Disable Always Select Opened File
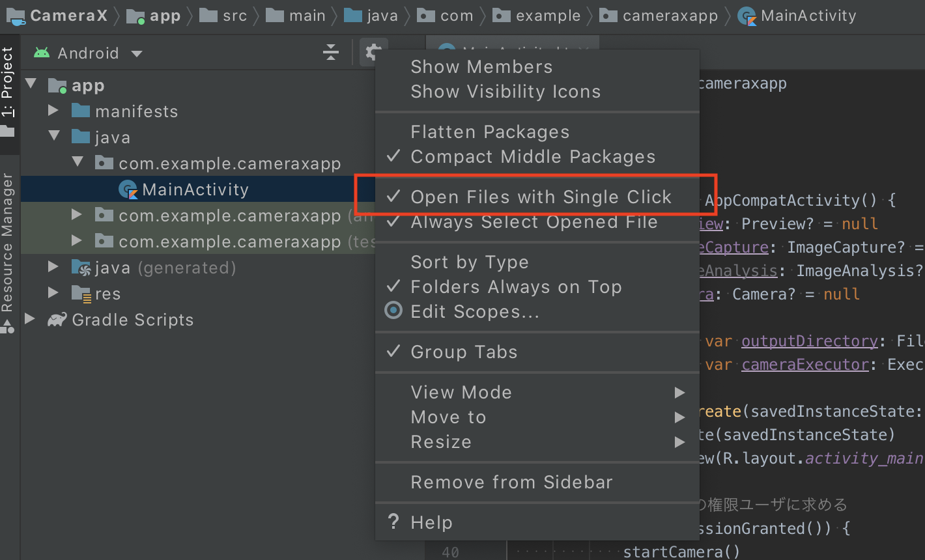Image resolution: width=925 pixels, height=560 pixels. 537,222
